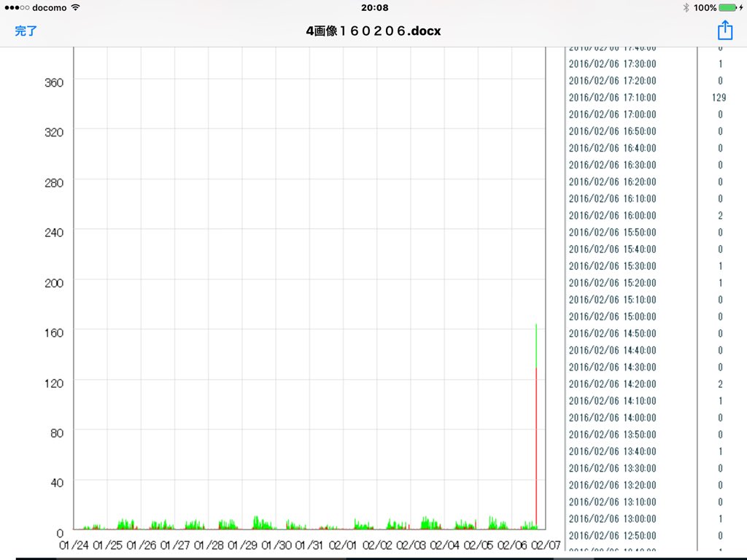The width and height of the screenshot is (747, 560).
Task: Tap the x-axis date label 02/04
Action: 444,545
